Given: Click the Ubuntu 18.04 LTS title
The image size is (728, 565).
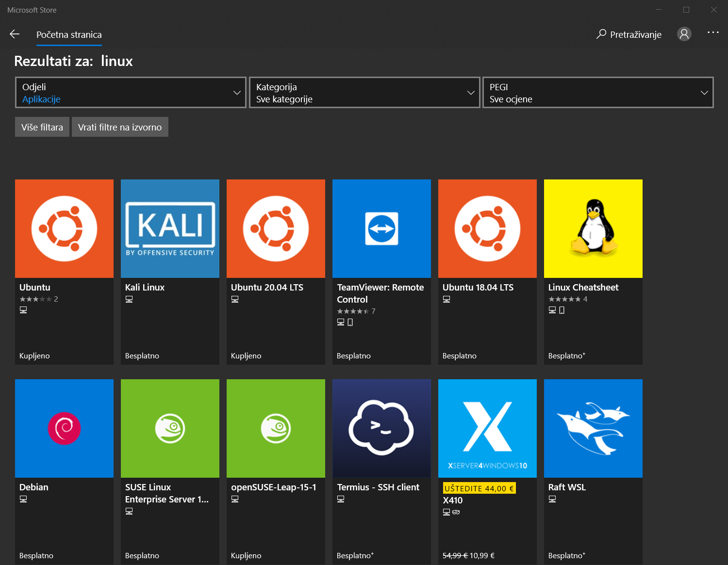Looking at the screenshot, I should [x=478, y=288].
